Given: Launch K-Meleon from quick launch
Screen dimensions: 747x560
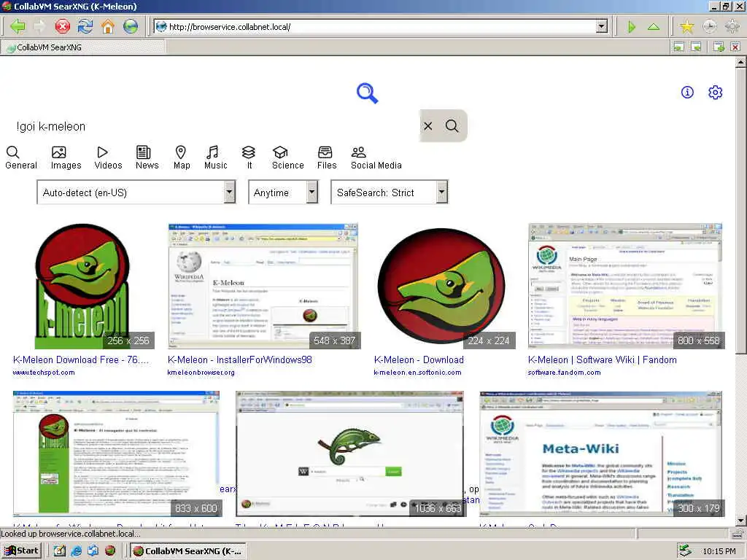Looking at the screenshot, I should click(110, 551).
